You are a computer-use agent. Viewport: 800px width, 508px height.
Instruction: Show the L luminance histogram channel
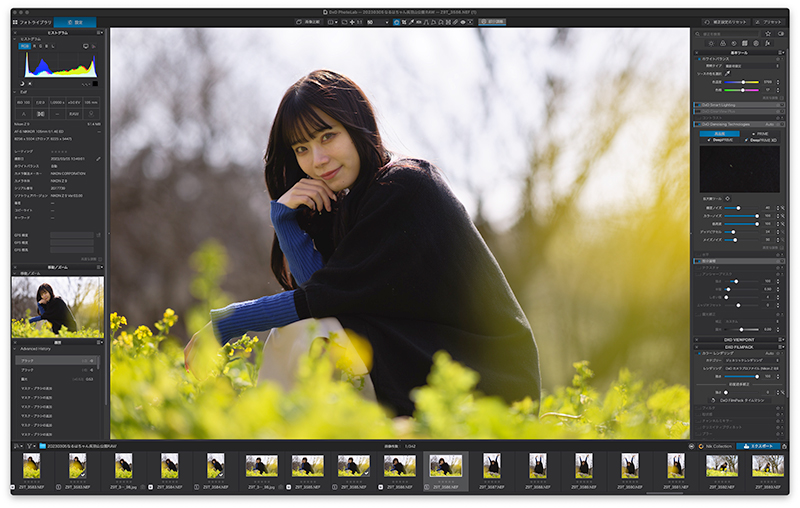click(x=53, y=46)
